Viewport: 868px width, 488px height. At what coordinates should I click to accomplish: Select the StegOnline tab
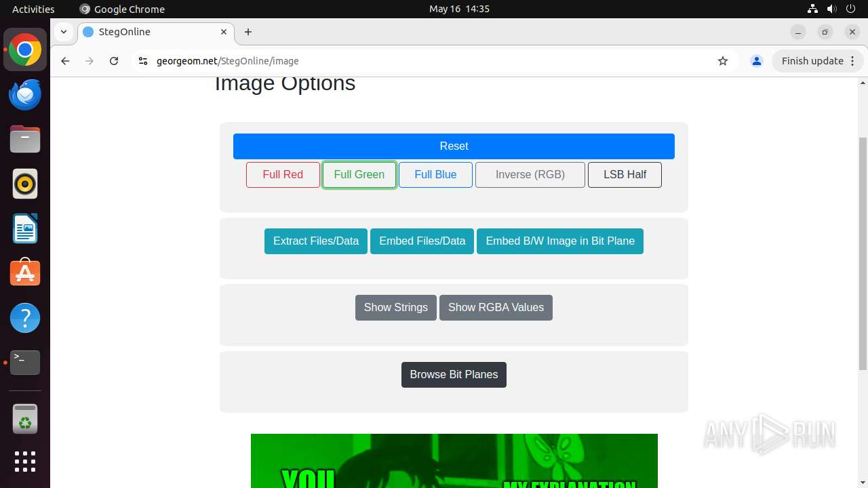coord(155,32)
